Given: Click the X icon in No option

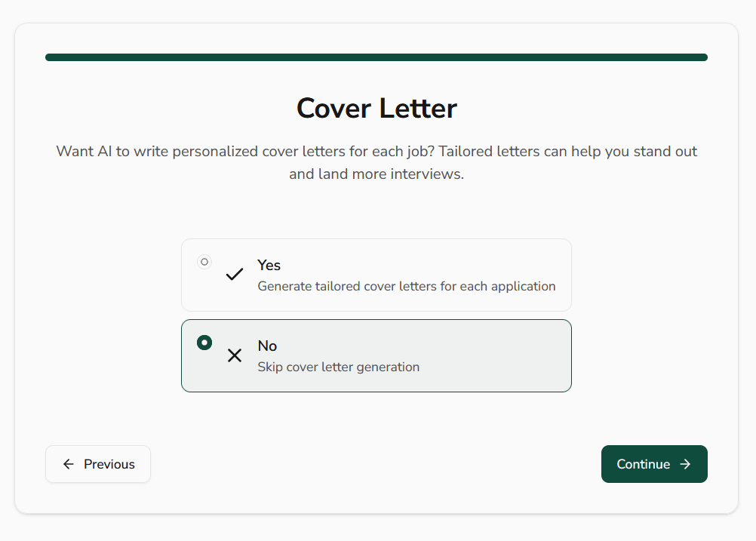Looking at the screenshot, I should (235, 355).
